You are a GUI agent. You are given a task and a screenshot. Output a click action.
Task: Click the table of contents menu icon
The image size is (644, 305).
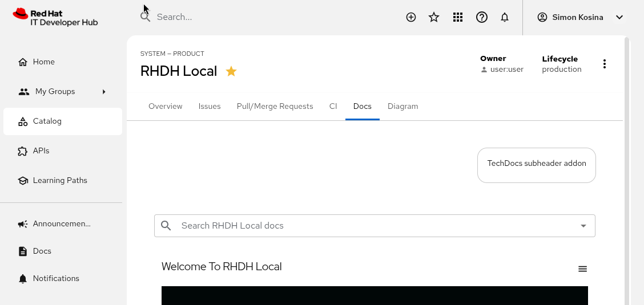(x=582, y=269)
